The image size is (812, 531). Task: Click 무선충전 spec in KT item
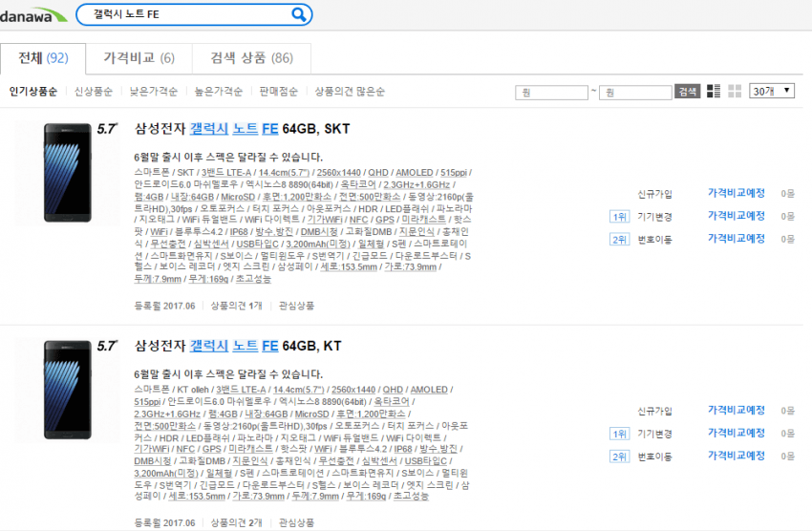(336, 460)
